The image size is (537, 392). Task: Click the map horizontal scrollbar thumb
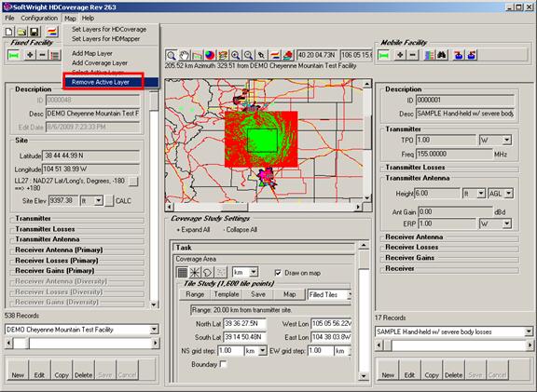pos(235,207)
